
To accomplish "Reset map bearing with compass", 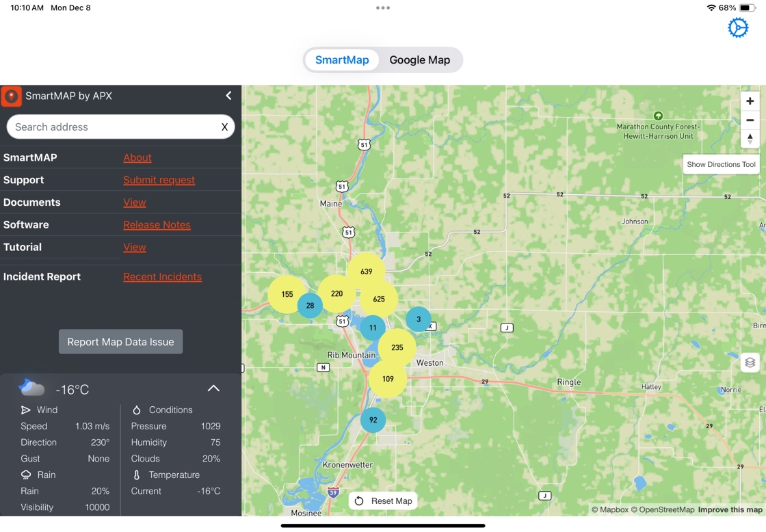I will click(x=750, y=138).
